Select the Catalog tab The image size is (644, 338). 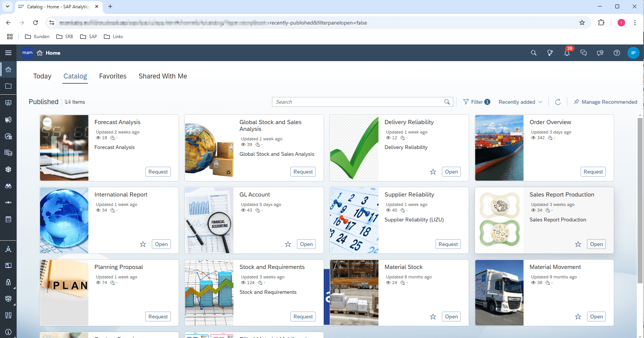coord(75,76)
